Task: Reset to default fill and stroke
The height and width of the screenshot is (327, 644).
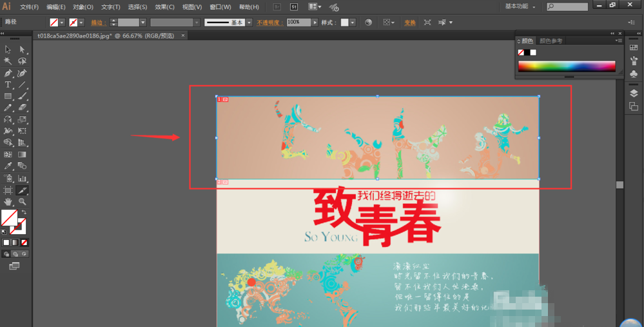Action: (5, 231)
